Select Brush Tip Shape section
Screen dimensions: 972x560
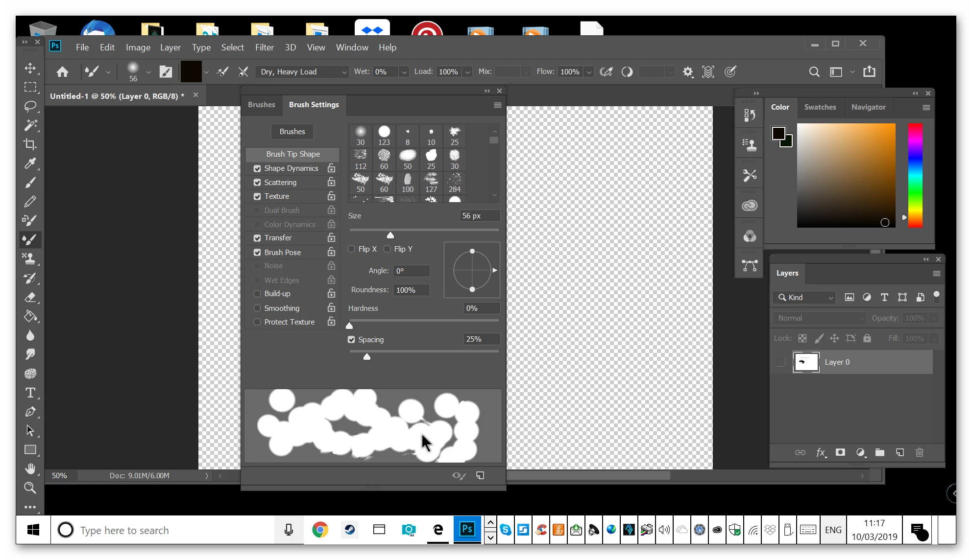click(x=293, y=154)
